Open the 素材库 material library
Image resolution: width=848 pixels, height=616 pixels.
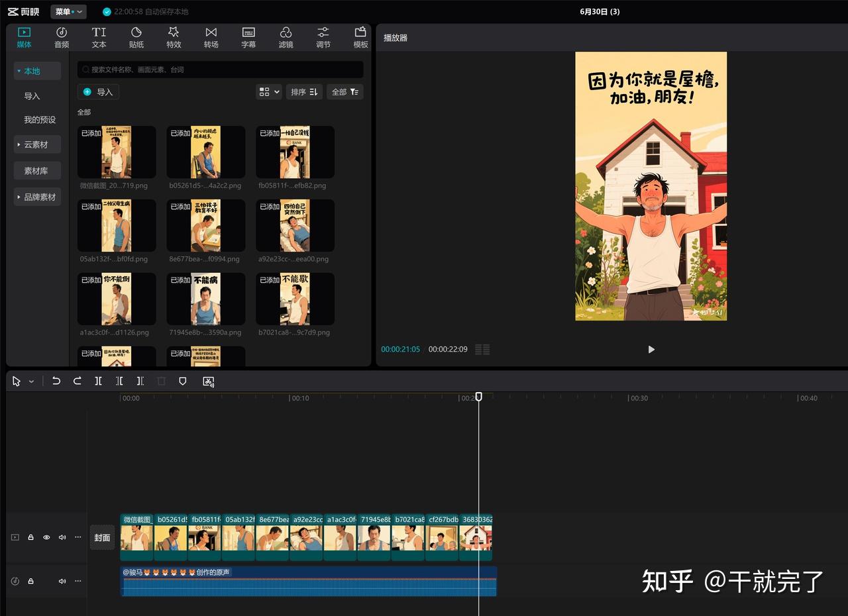tap(37, 171)
